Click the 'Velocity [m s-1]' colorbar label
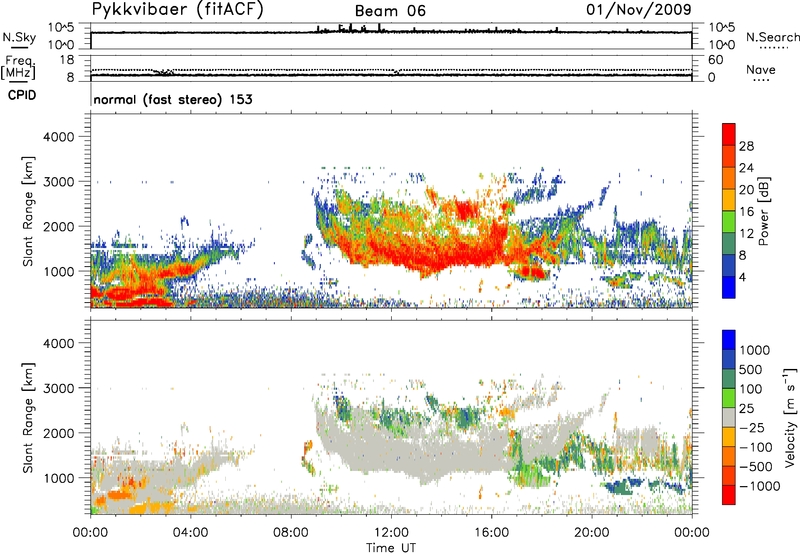The width and height of the screenshot is (800, 554). tap(790, 417)
